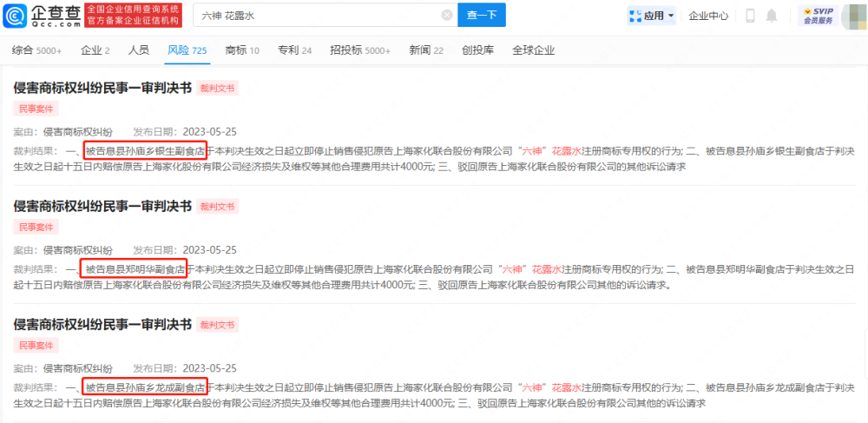Switch to the 企业 tab

[x=95, y=50]
